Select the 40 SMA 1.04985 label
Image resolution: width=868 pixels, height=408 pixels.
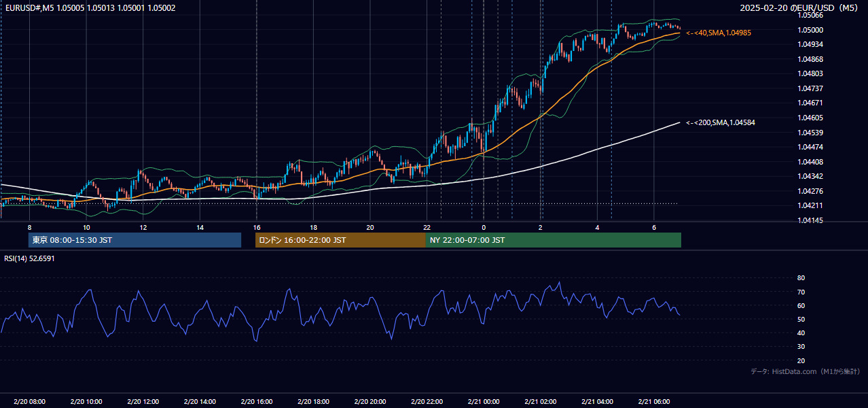[x=719, y=33]
